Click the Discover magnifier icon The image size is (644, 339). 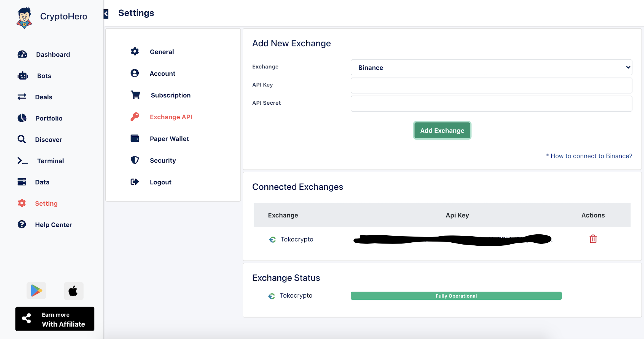[22, 139]
